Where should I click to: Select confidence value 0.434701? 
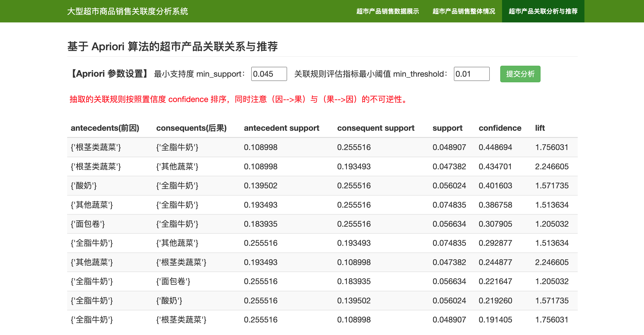point(495,167)
